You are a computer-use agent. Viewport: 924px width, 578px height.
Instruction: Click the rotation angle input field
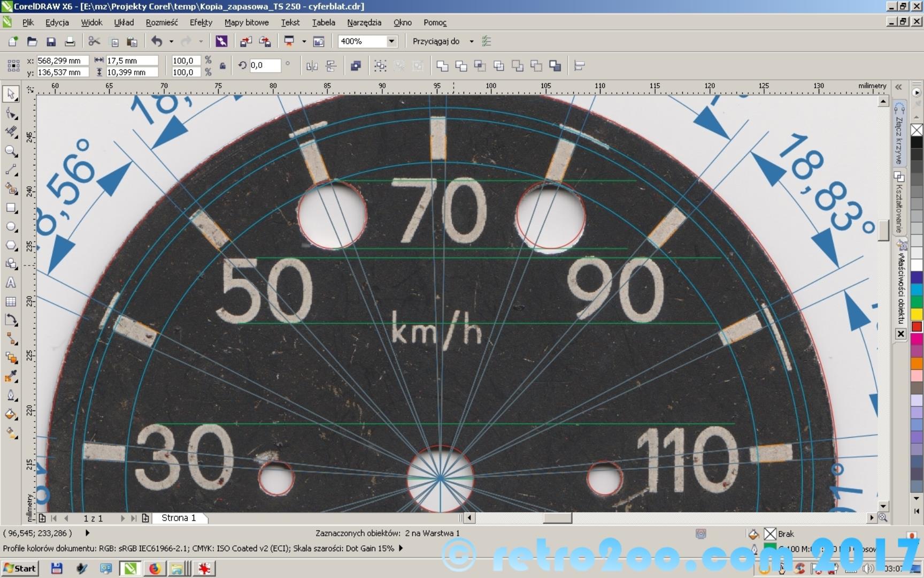click(x=265, y=65)
